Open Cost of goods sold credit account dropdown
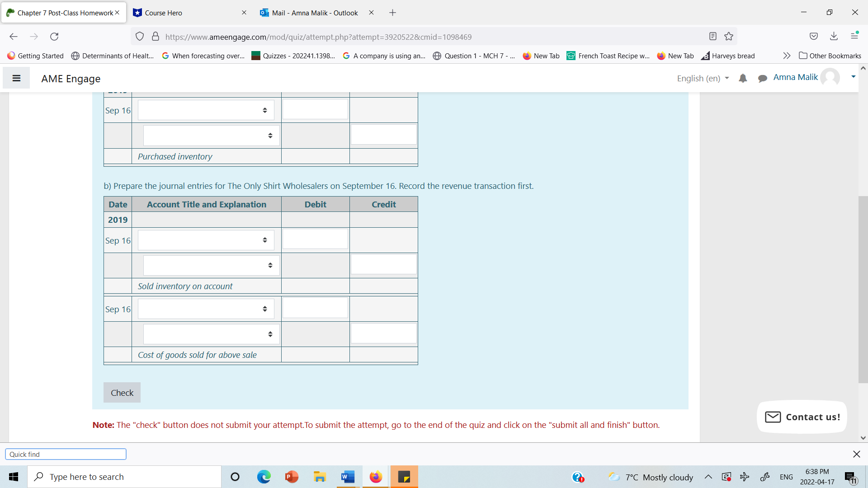Screen dimensions: 868x488 pos(211,334)
